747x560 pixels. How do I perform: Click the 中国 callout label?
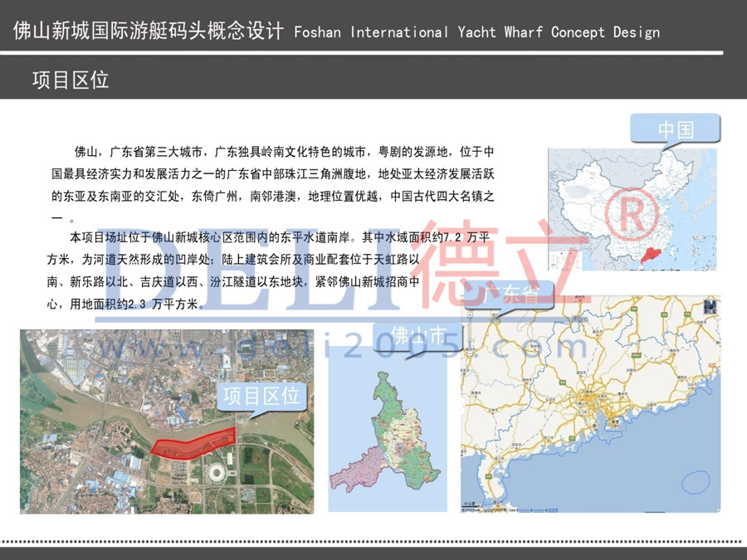click(x=676, y=129)
